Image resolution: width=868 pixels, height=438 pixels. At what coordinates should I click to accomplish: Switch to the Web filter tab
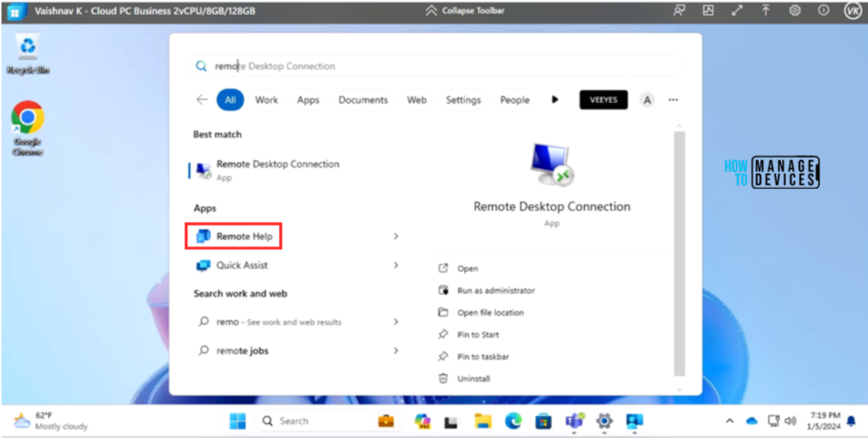tap(417, 100)
